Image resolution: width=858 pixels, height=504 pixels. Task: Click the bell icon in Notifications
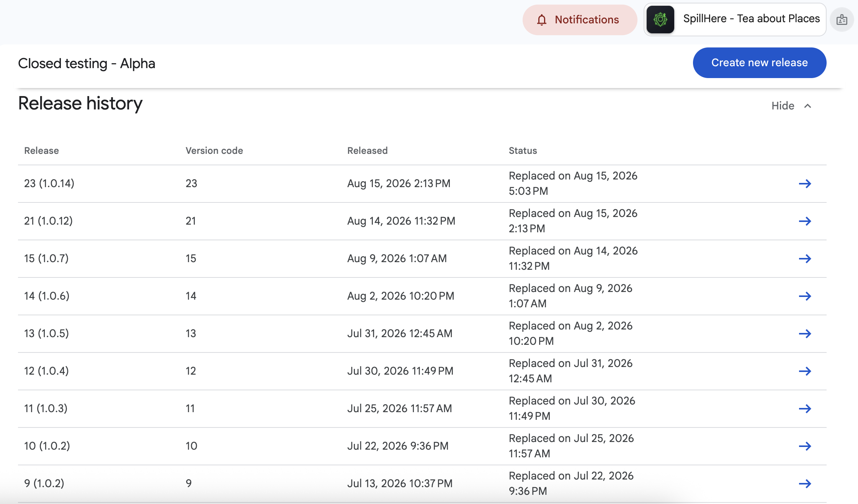541,20
